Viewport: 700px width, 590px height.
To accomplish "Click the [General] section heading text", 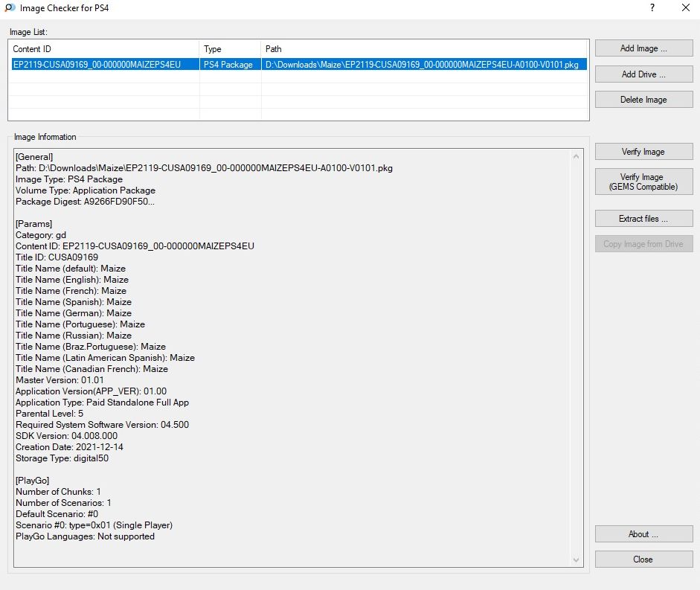I will [34, 157].
